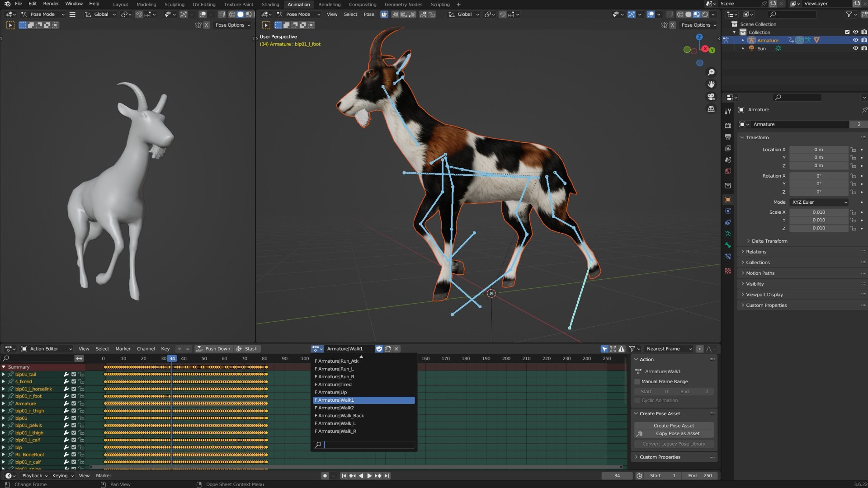Switch to the Geometry Nodes workspace tab
Image resolution: width=868 pixels, height=488 pixels.
tap(403, 5)
